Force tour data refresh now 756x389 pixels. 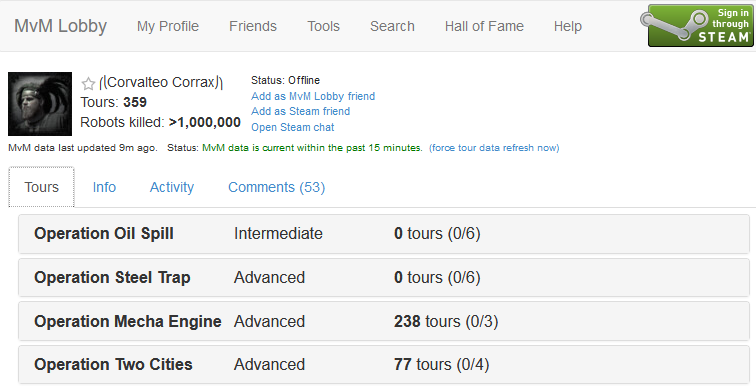tap(494, 148)
